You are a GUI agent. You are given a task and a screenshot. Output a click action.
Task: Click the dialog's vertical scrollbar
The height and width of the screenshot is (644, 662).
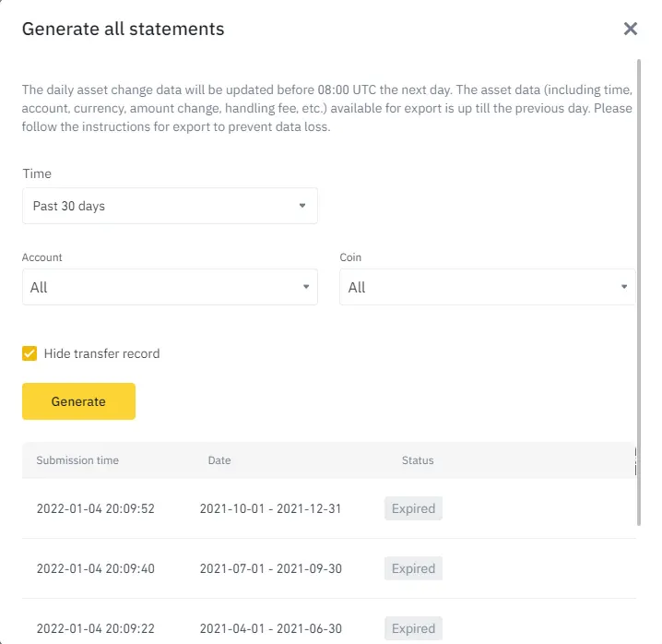[x=639, y=292]
